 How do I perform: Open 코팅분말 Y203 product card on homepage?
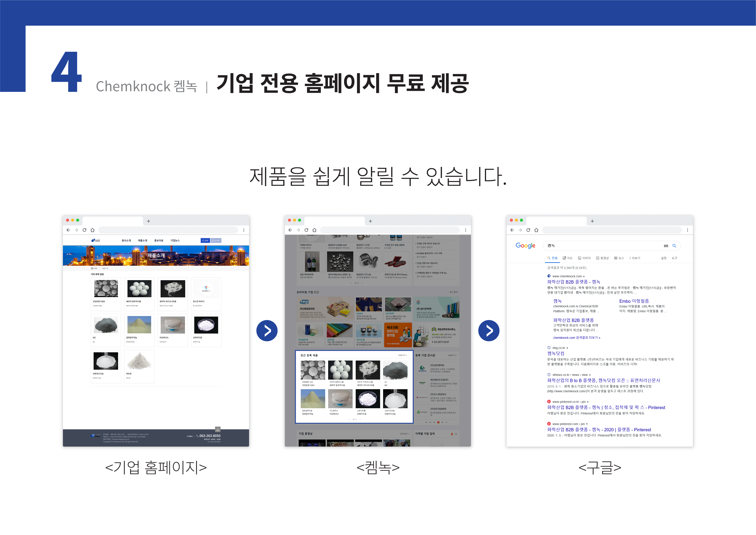[106, 294]
